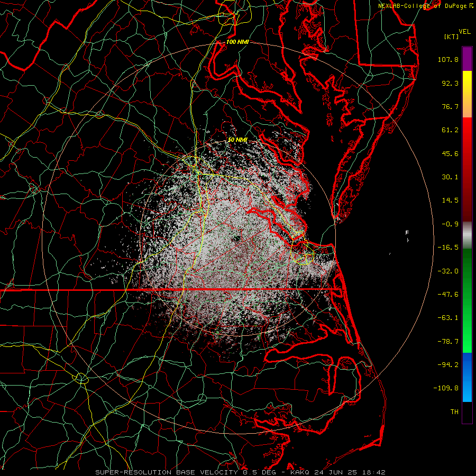This screenshot has height=476, width=476.
Task: Click the "100 NMI" range ring label
Action: tap(237, 42)
